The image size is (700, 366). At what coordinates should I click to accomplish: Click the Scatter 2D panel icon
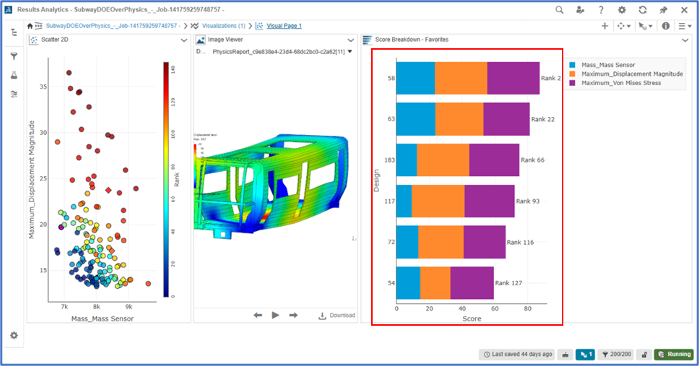34,40
